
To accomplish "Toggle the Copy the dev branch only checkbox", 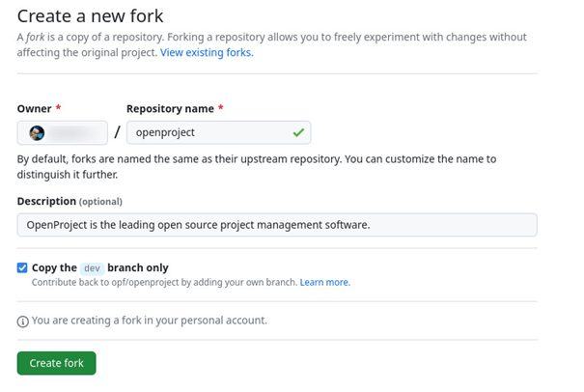I will (23, 267).
